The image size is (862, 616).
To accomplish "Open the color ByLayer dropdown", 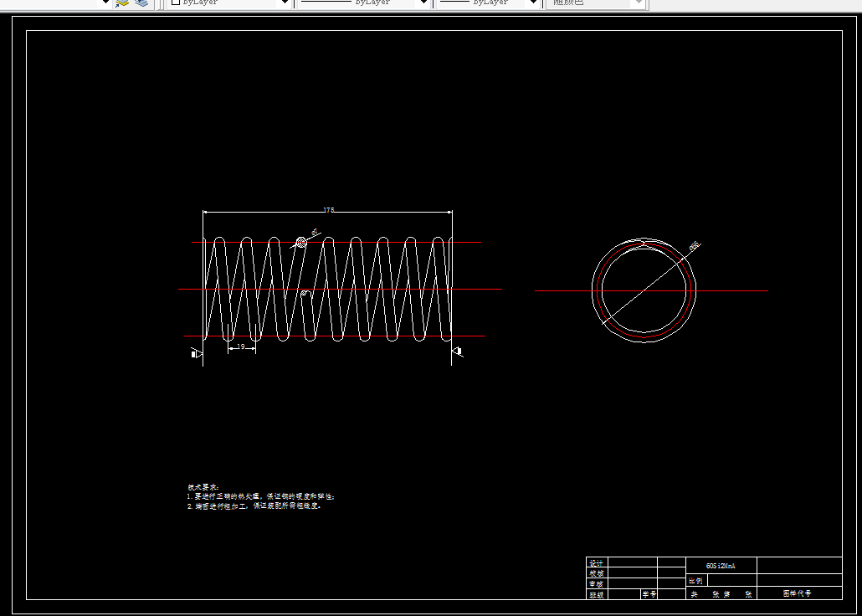I will click(229, 3).
